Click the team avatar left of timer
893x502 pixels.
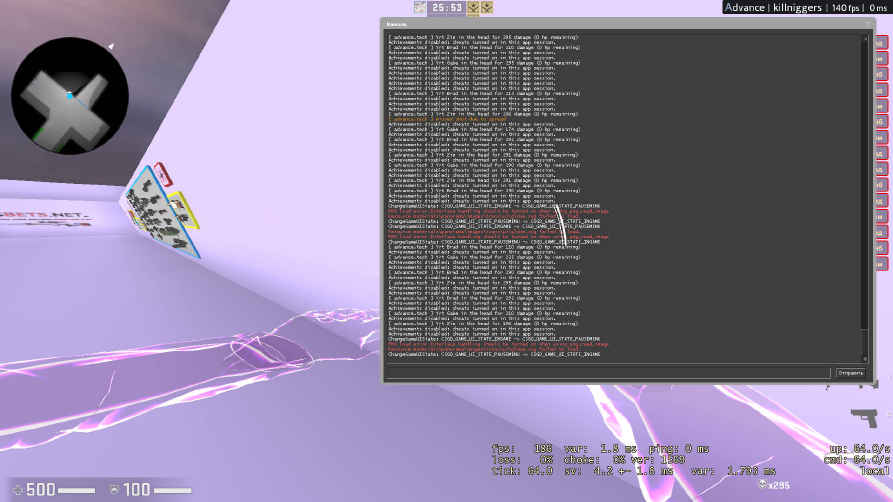click(420, 7)
